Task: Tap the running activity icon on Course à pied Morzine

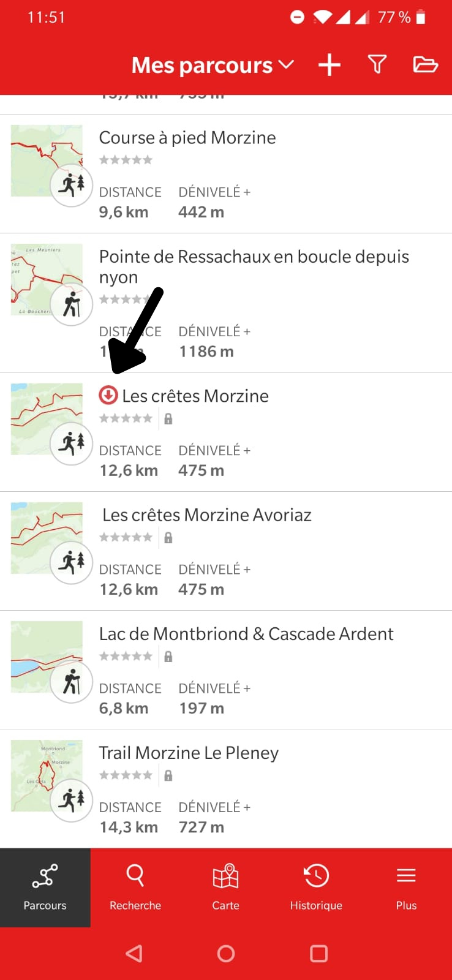Action: (71, 185)
